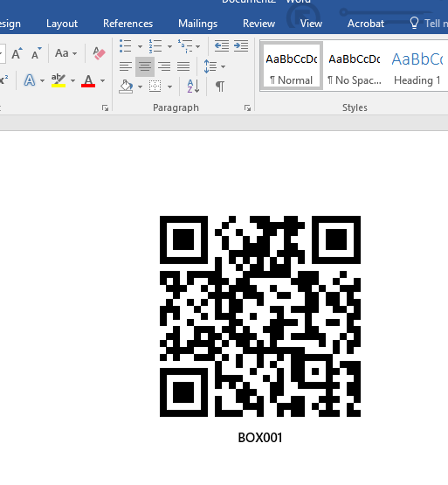
Task: Open the numbering library dropdown arrow
Action: (169, 46)
